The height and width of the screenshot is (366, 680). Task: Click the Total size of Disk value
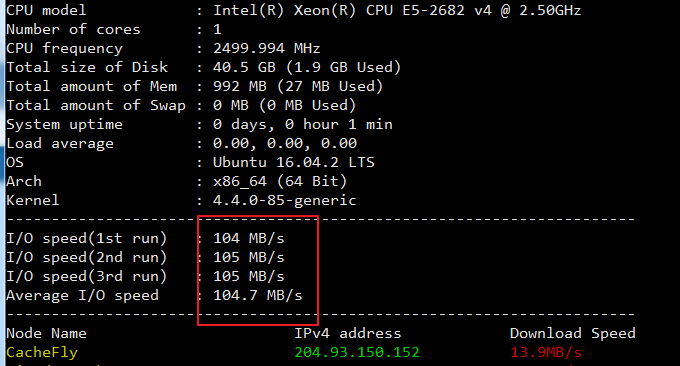click(307, 67)
